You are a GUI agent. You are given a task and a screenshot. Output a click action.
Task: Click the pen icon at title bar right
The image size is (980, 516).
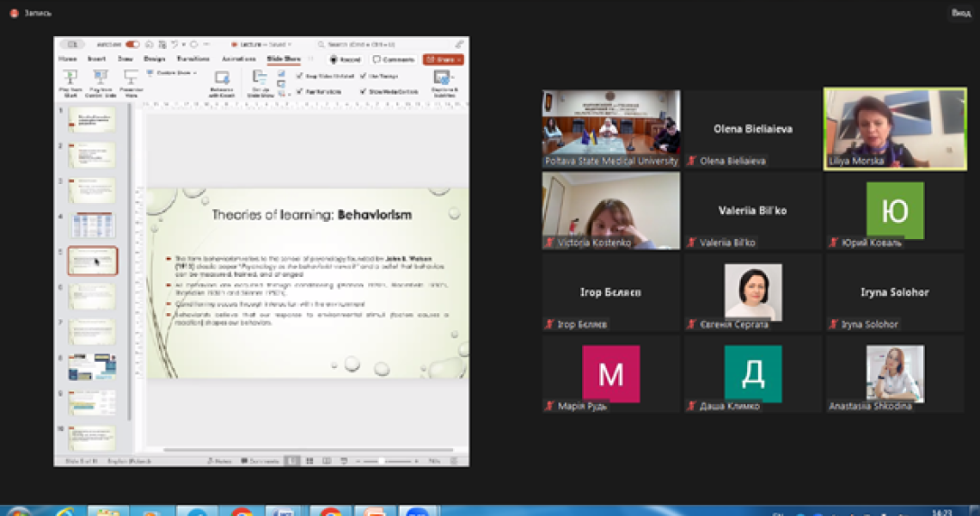coord(459,45)
